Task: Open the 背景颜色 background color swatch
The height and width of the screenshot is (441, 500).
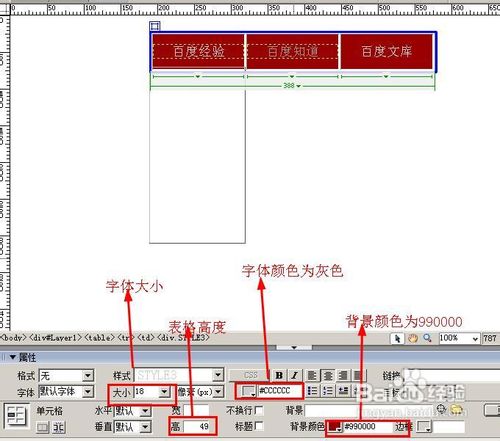Action: coord(335,426)
